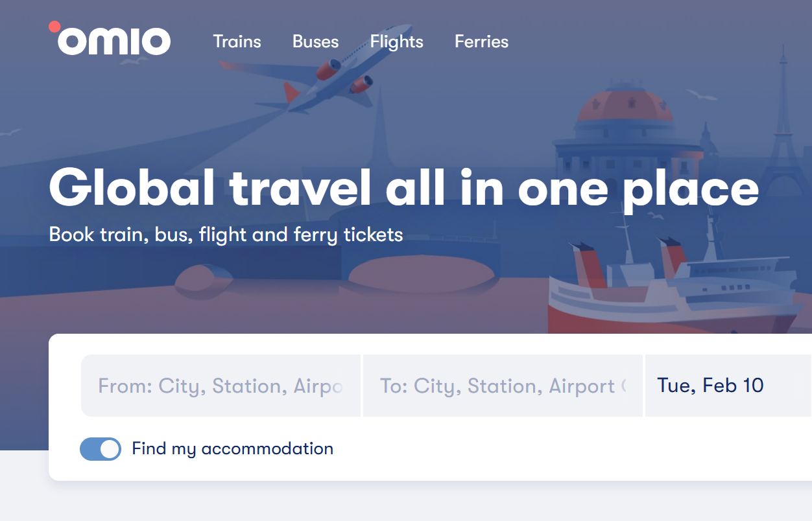Click the 'Find my accommodation' label text
This screenshot has width=812, height=521.
coord(232,448)
